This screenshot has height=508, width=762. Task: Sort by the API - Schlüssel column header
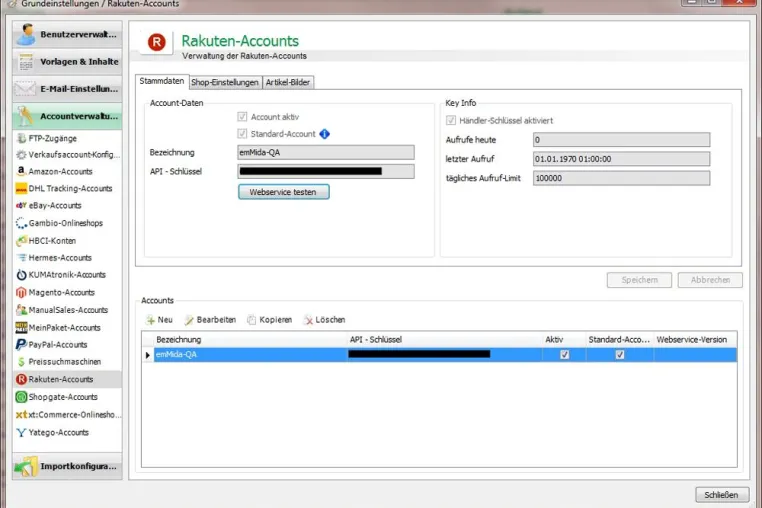(445, 340)
